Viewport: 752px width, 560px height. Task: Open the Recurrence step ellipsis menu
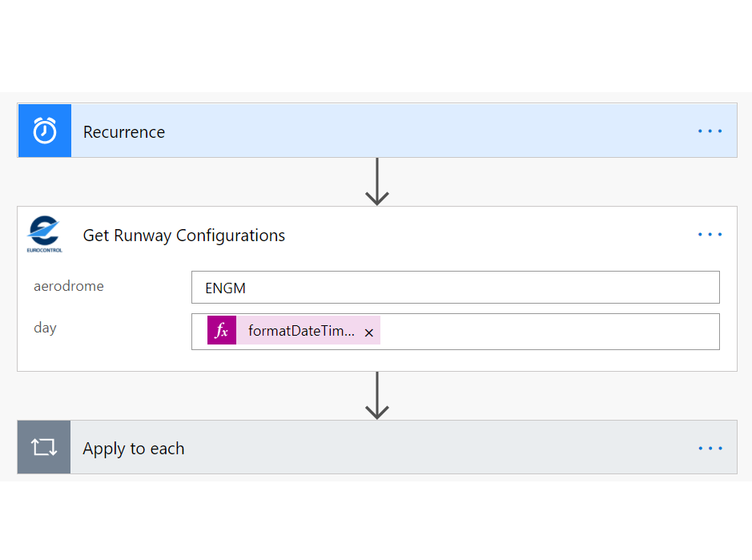(x=710, y=131)
